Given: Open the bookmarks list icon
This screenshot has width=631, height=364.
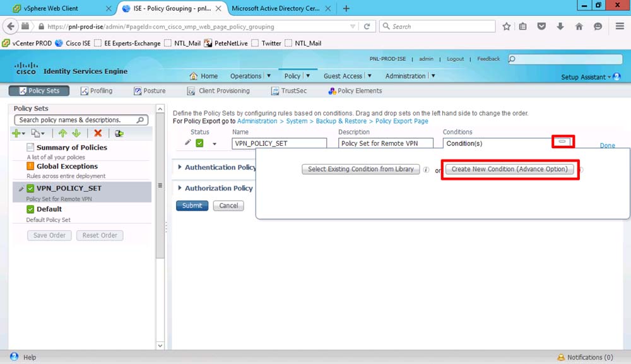Looking at the screenshot, I should click(x=522, y=26).
